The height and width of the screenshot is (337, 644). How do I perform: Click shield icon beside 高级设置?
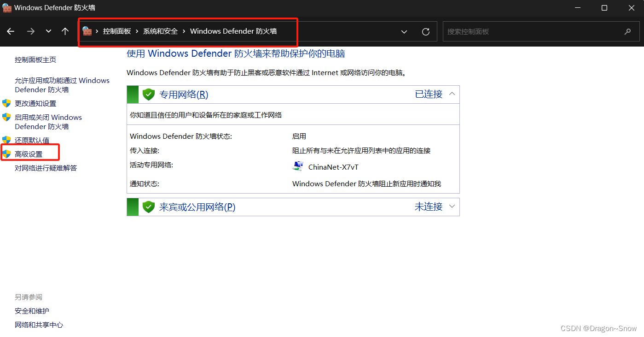(6, 154)
